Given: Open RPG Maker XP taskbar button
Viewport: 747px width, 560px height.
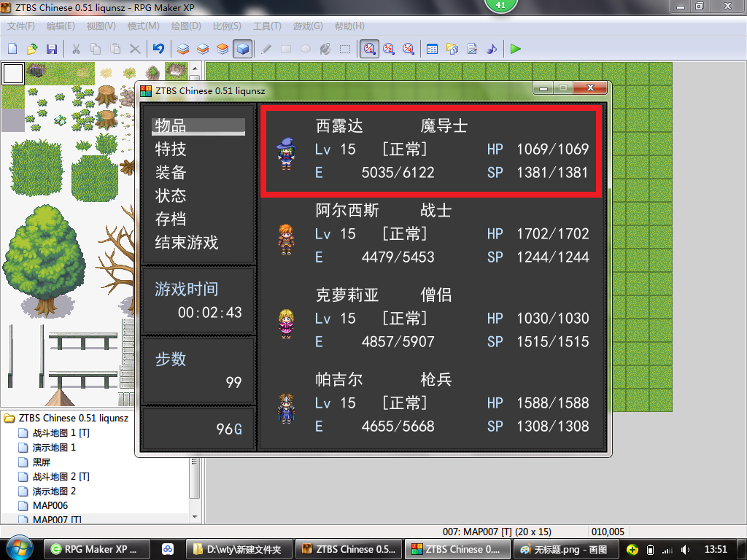Looking at the screenshot, I should pyautogui.click(x=97, y=549).
